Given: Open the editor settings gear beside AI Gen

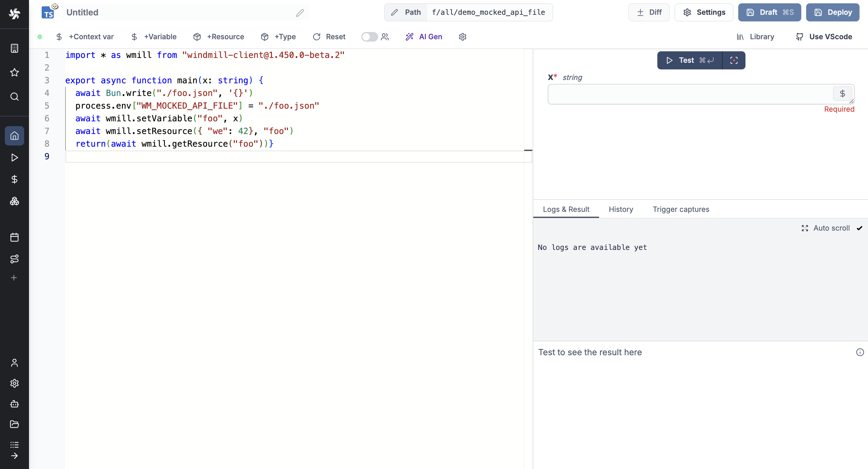Looking at the screenshot, I should coord(462,37).
